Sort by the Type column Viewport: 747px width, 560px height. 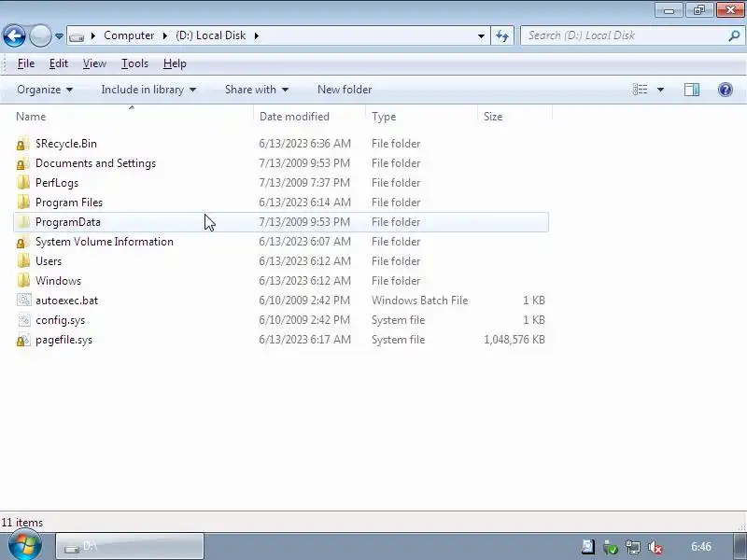pyautogui.click(x=422, y=117)
